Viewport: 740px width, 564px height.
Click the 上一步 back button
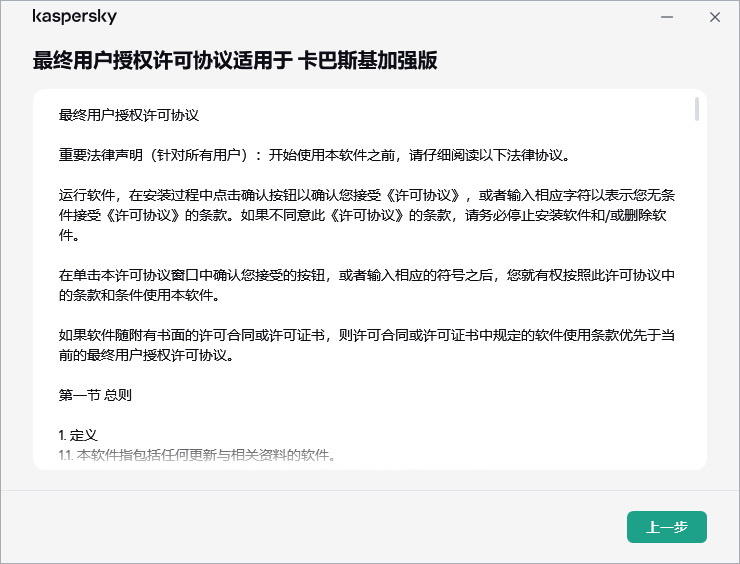pyautogui.click(x=666, y=527)
